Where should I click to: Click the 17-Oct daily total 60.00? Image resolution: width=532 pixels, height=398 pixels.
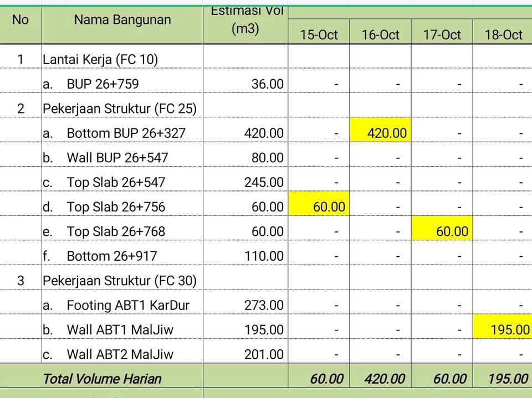(442, 376)
